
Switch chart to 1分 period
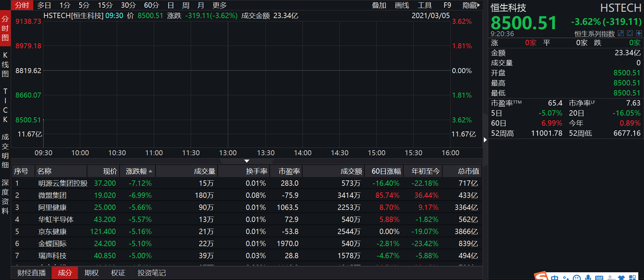(65, 5)
